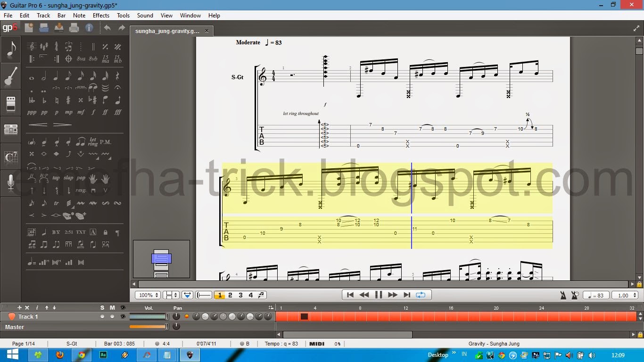
Task: Select the sharp accidental
Action: coord(68,100)
